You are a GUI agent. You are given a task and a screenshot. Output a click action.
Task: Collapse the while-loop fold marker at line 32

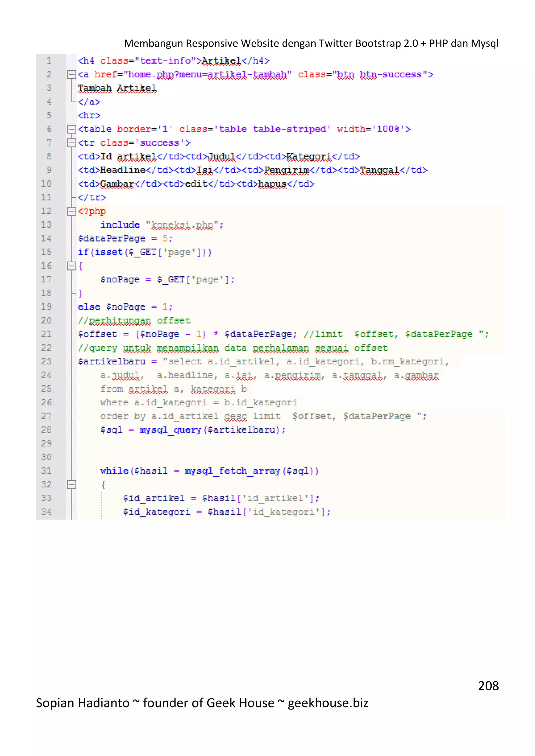tap(72, 484)
